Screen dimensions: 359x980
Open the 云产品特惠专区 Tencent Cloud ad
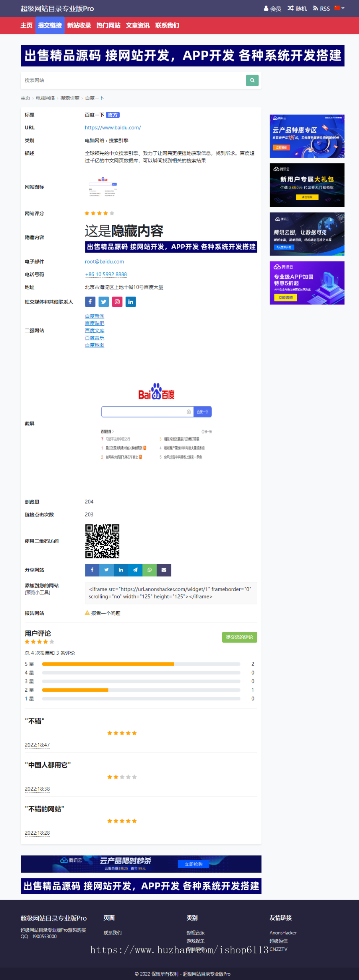pyautogui.click(x=307, y=136)
